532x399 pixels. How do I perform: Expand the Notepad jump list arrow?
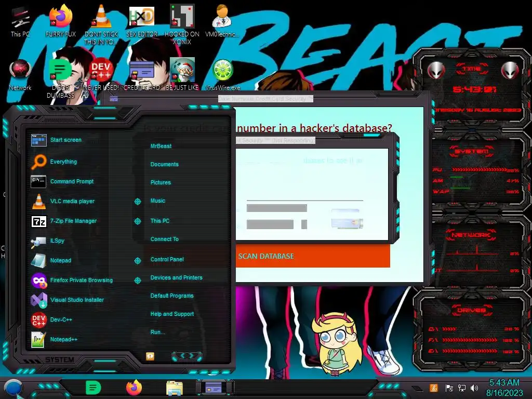(x=137, y=261)
